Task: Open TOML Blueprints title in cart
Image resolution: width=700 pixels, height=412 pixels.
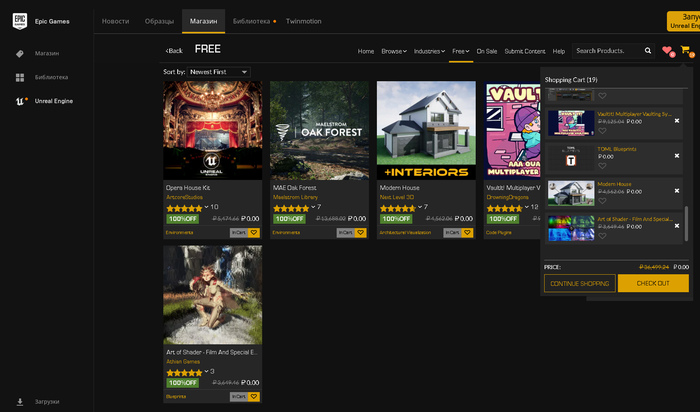Action: point(617,149)
